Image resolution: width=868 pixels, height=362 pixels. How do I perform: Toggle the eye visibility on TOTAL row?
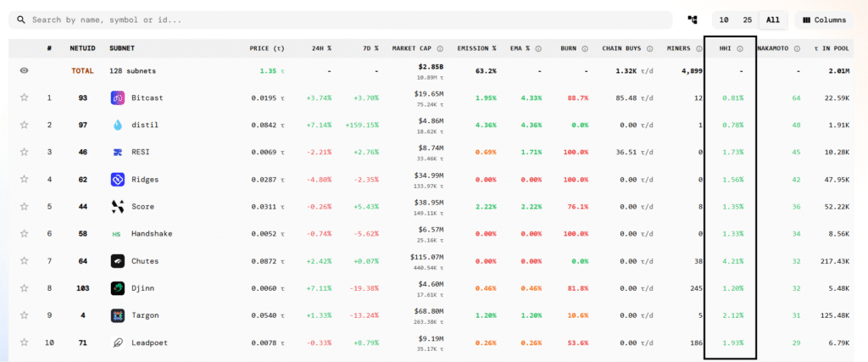click(25, 71)
